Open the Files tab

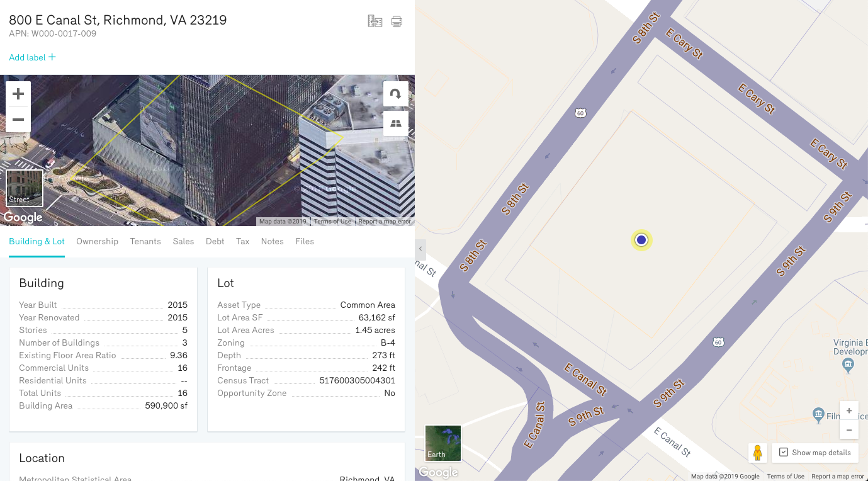point(305,241)
